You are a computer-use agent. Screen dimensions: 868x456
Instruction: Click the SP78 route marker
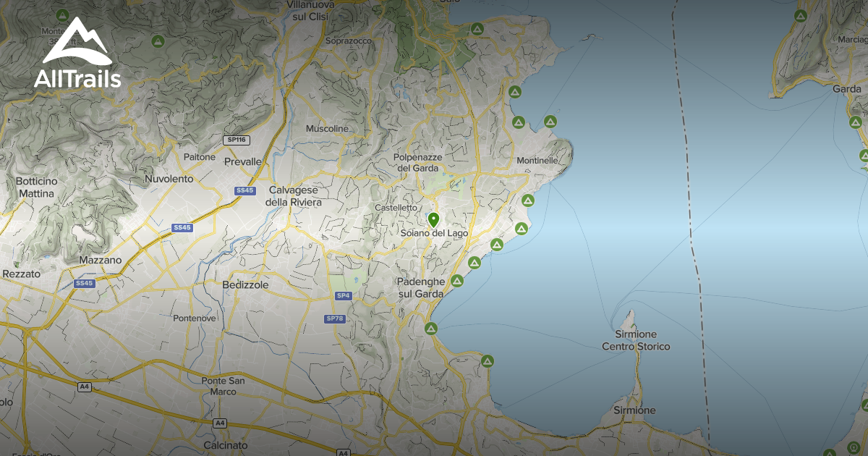335,317
